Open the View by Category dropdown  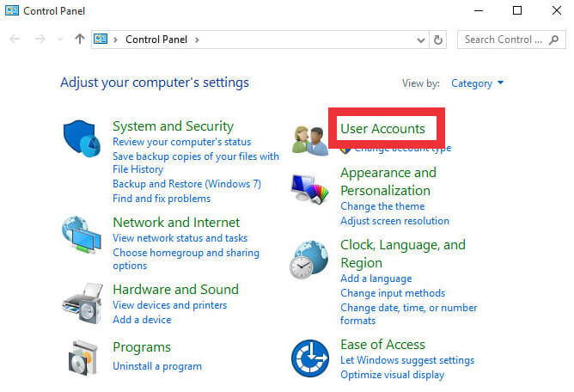[x=478, y=83]
